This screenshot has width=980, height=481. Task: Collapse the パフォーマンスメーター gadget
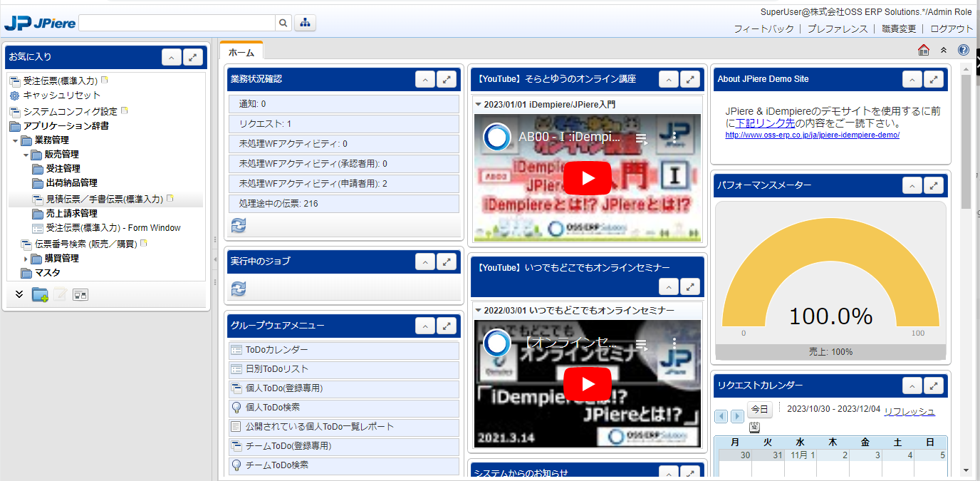(x=912, y=185)
